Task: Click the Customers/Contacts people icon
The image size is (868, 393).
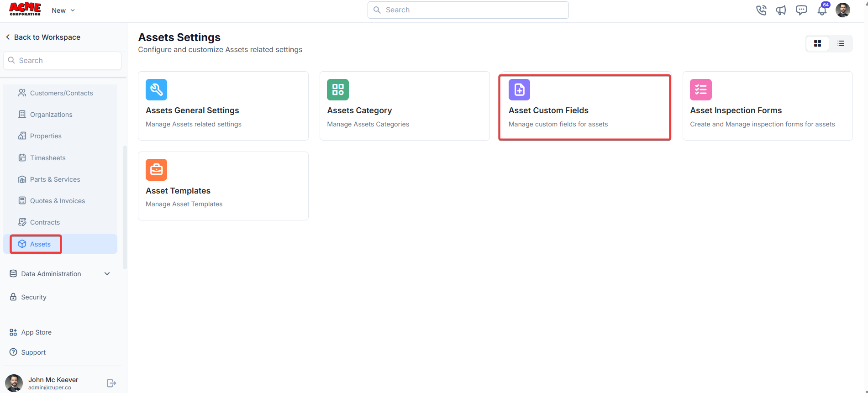Action: click(x=22, y=93)
